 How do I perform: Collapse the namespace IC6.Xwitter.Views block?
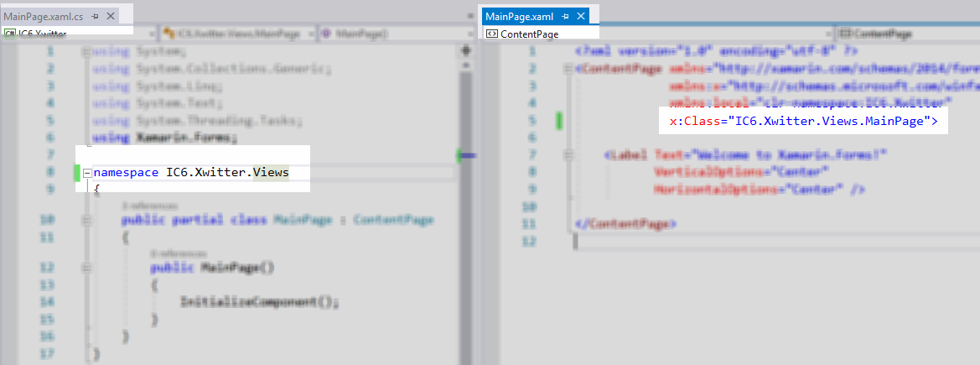[87, 173]
